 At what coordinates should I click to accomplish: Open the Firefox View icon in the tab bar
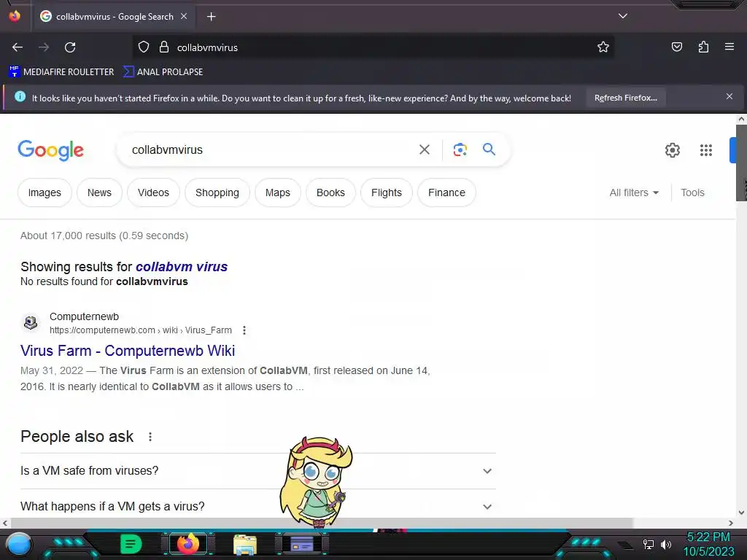click(x=15, y=16)
